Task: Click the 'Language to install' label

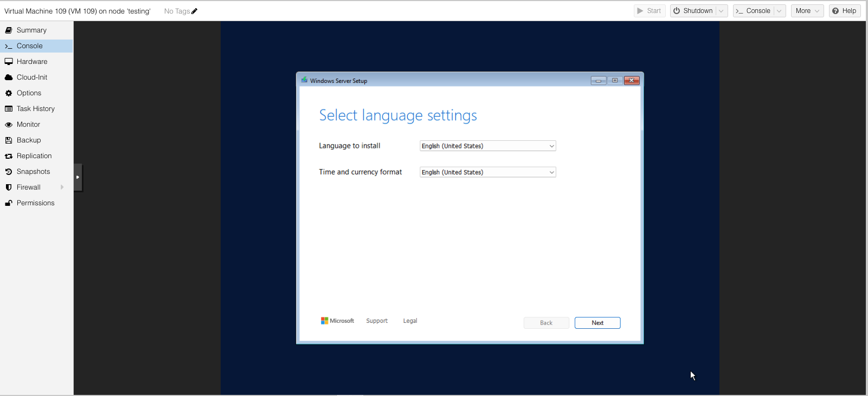Action: [350, 146]
